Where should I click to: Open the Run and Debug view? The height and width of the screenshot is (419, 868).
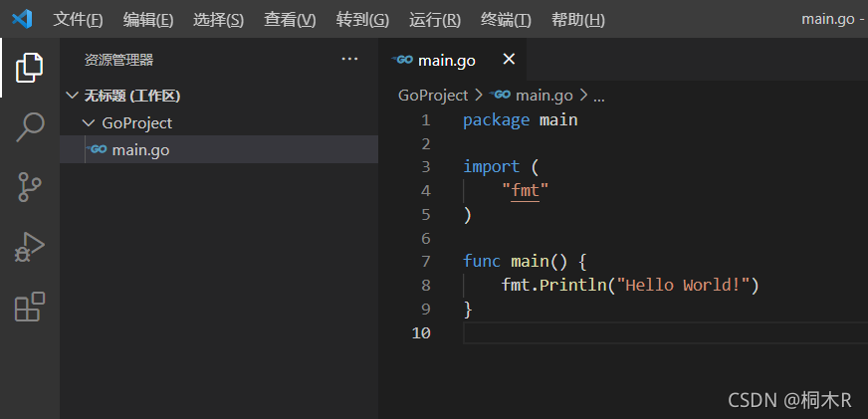[x=29, y=247]
